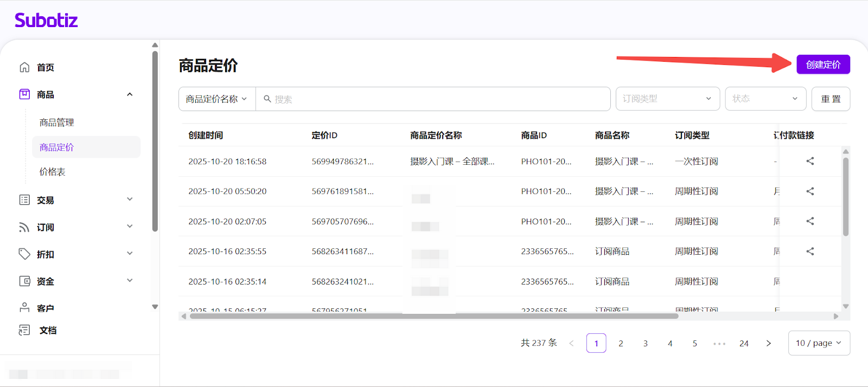Share payment link for 2025-10-16 02:35:55 row
Image resolution: width=868 pixels, height=387 pixels.
810,251
